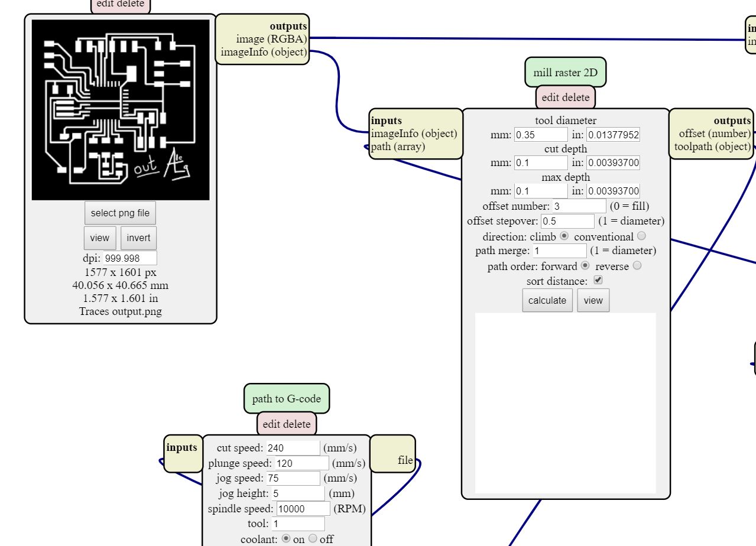Click the dpi input field
Image resolution: width=756 pixels, height=546 pixels.
130,258
